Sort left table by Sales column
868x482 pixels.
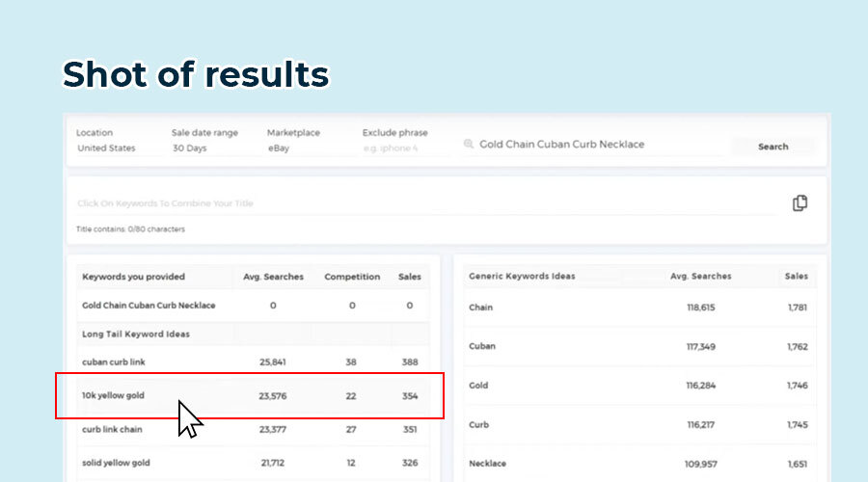point(410,277)
